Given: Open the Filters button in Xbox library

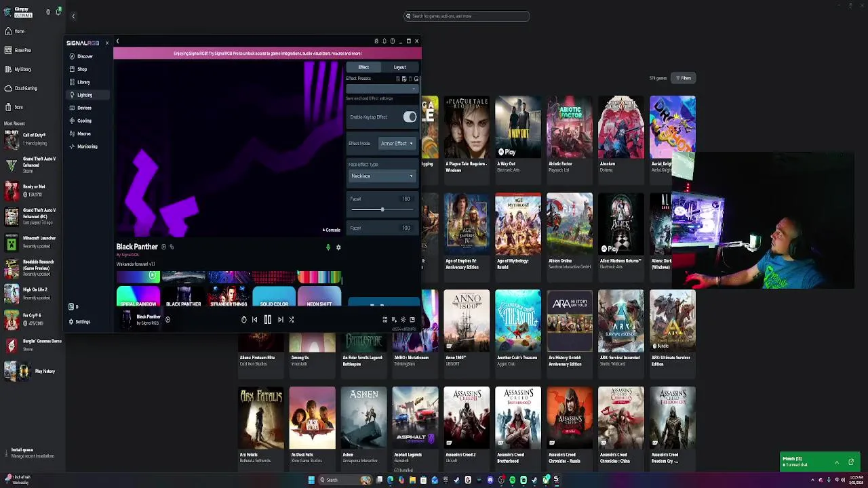Looking at the screenshot, I should 684,79.
